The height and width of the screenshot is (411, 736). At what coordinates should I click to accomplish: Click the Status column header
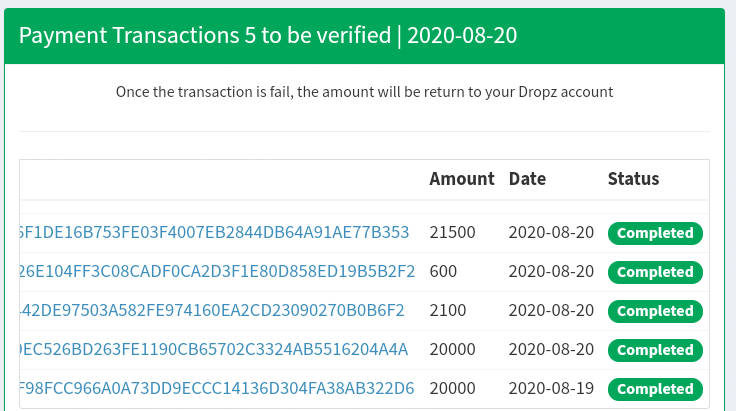point(633,179)
